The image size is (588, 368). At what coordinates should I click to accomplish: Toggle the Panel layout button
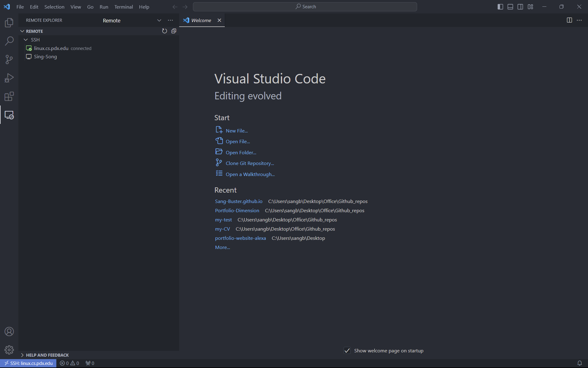[510, 7]
